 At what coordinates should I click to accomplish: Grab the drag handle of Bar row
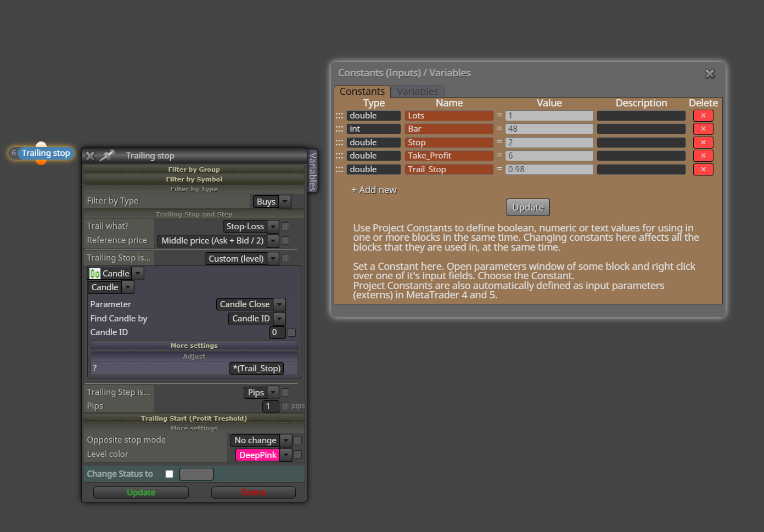pyautogui.click(x=339, y=129)
